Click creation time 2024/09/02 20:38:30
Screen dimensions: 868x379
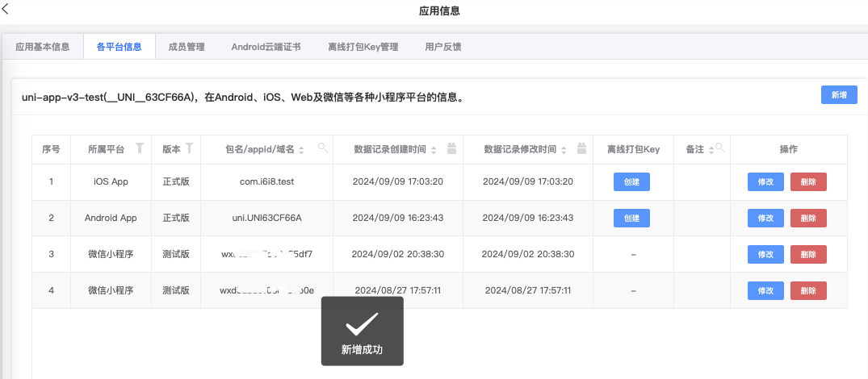398,254
